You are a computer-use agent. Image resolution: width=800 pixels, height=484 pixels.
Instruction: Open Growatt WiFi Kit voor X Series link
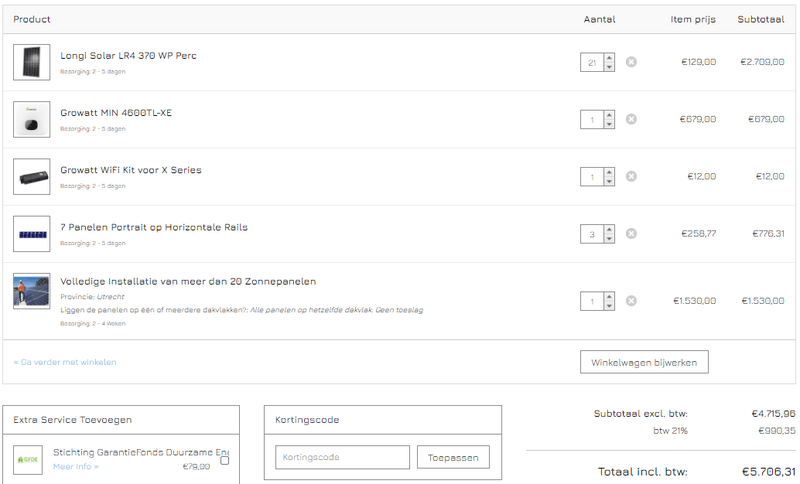coord(131,170)
